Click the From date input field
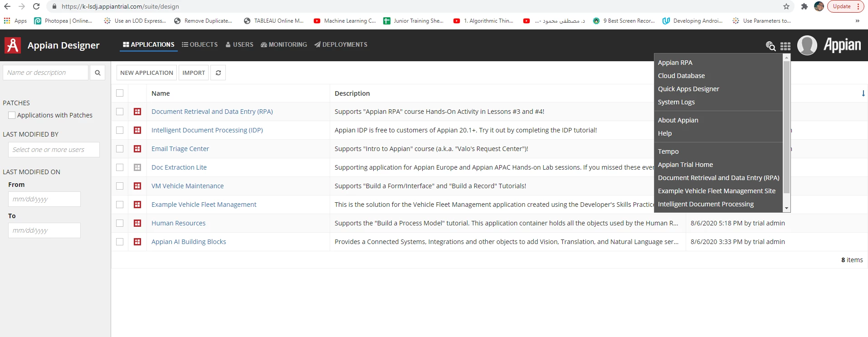Image resolution: width=868 pixels, height=337 pixels. tap(44, 199)
